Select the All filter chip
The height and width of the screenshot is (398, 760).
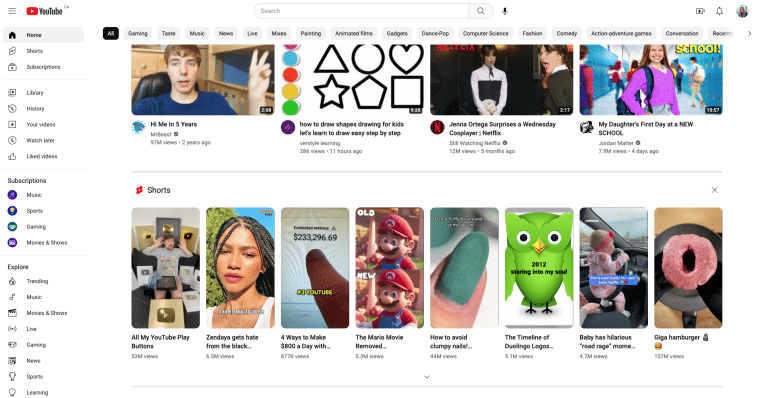[x=111, y=33]
